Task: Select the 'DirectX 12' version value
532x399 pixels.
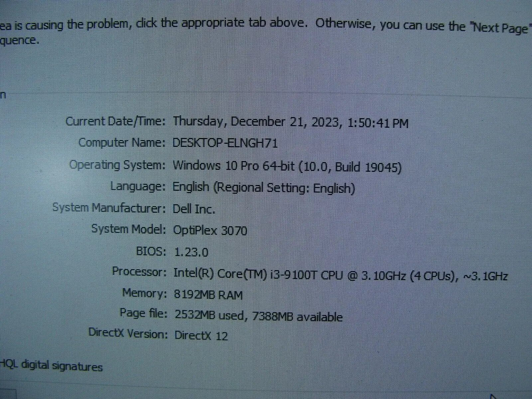Action: (201, 335)
